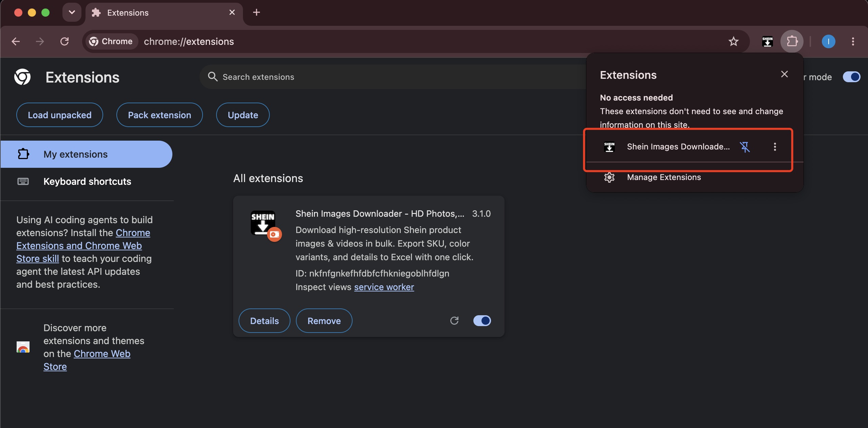Close the Extensions tab
Image resolution: width=868 pixels, height=428 pixels.
[x=232, y=13]
